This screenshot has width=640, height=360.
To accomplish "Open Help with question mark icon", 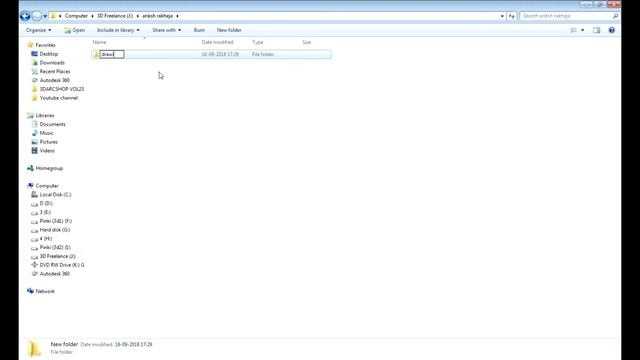I will point(611,30).
